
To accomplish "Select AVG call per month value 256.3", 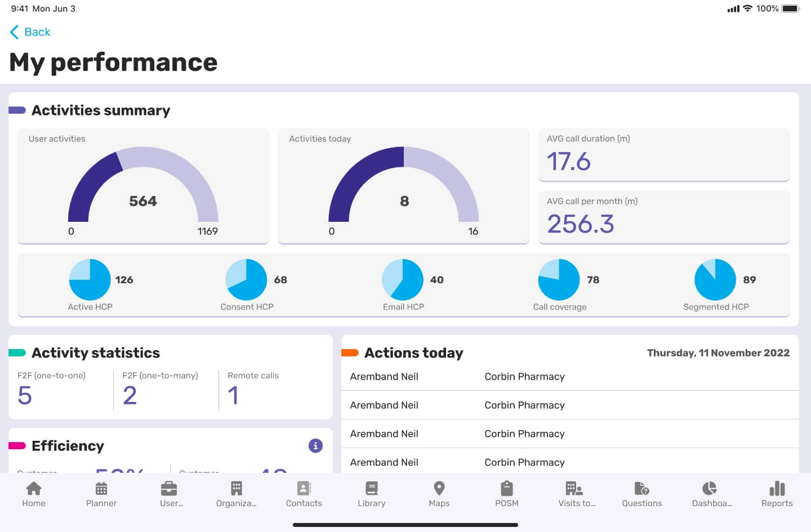I will click(581, 224).
